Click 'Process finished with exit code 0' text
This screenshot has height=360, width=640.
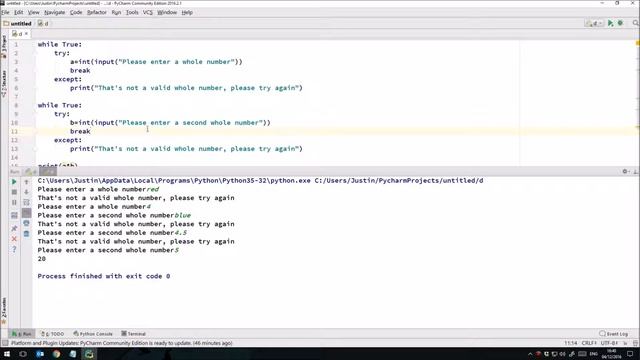(x=104, y=276)
